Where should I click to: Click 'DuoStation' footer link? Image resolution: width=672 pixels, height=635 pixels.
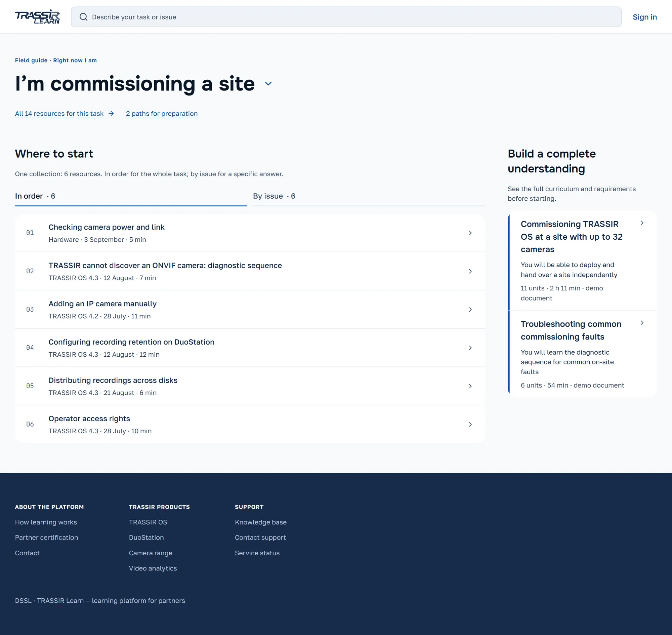tap(146, 538)
